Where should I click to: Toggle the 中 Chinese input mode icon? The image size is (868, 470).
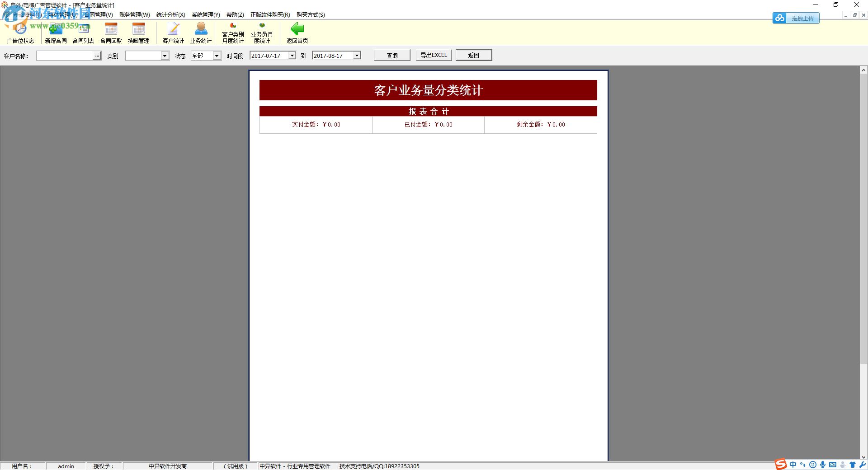click(793, 465)
